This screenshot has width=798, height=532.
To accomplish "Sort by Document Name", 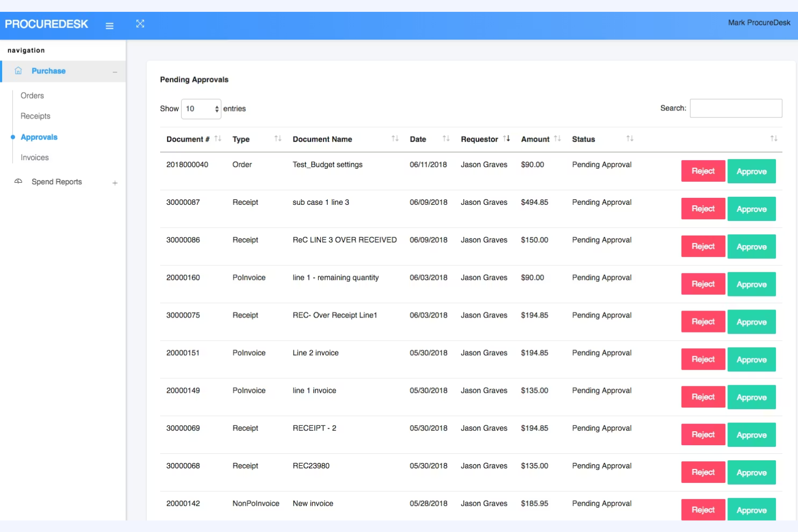I will (395, 139).
